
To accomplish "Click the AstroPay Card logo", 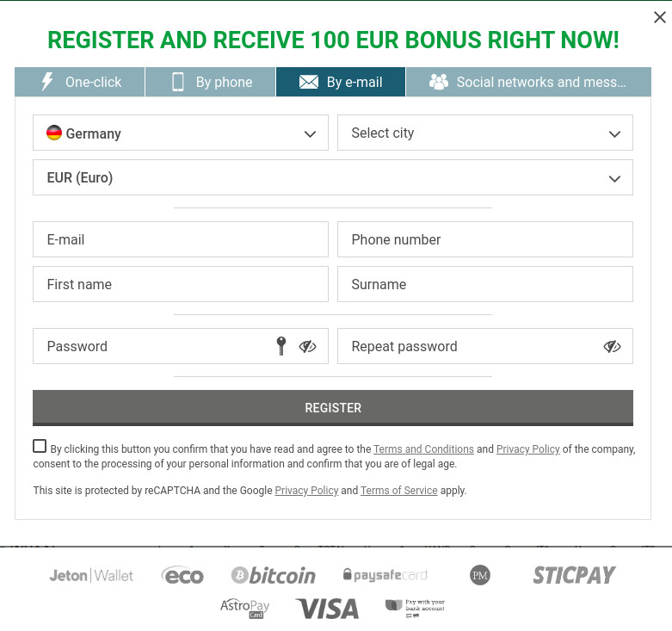I will pos(244,609).
